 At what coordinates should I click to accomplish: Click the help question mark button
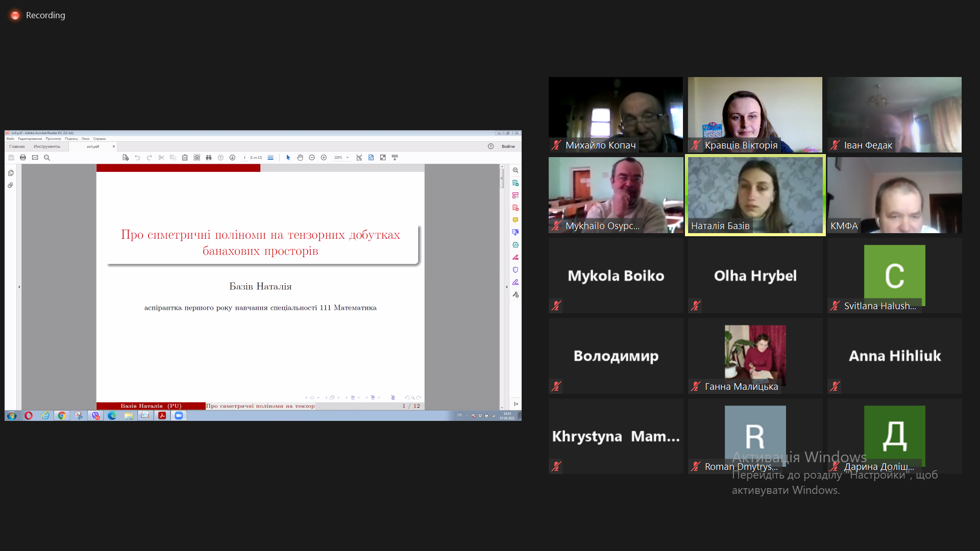[491, 146]
